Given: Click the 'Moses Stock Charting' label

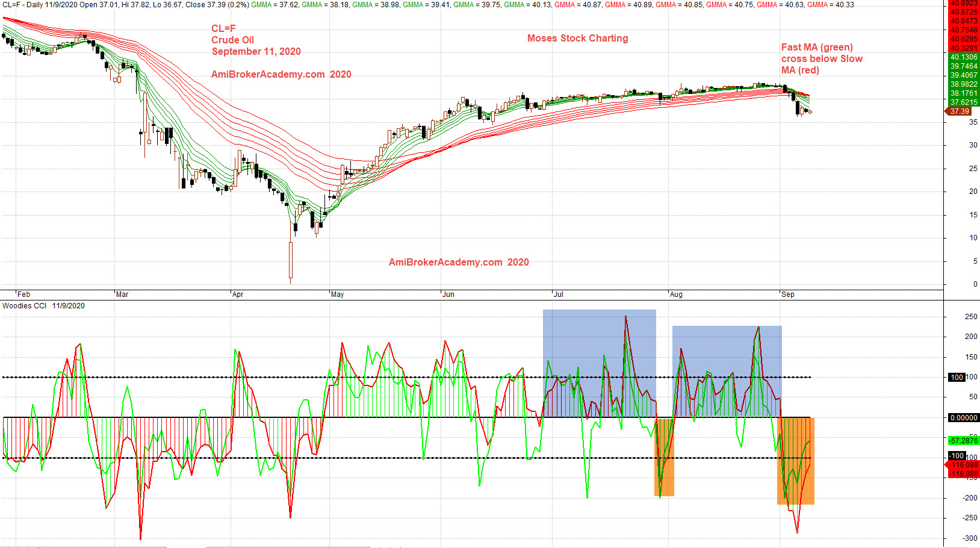Looking at the screenshot, I should (x=577, y=38).
